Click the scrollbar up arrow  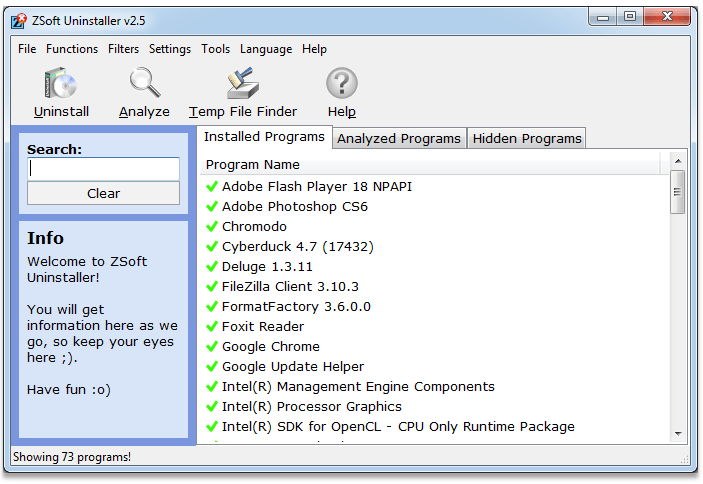pyautogui.click(x=677, y=160)
